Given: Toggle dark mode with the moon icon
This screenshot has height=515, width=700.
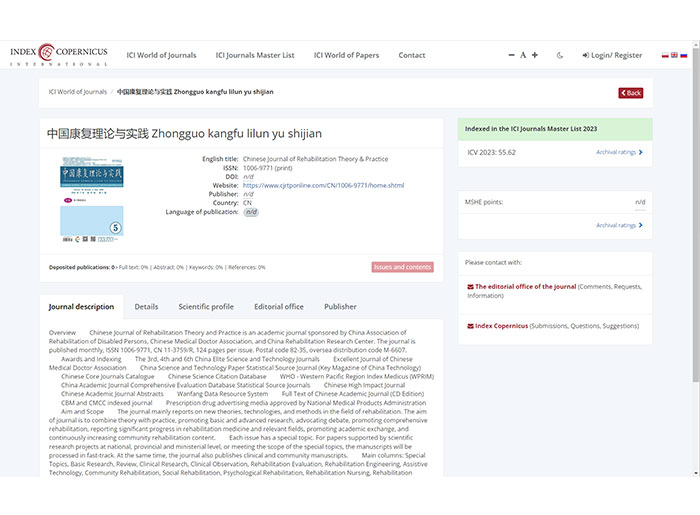Looking at the screenshot, I should tap(560, 55).
